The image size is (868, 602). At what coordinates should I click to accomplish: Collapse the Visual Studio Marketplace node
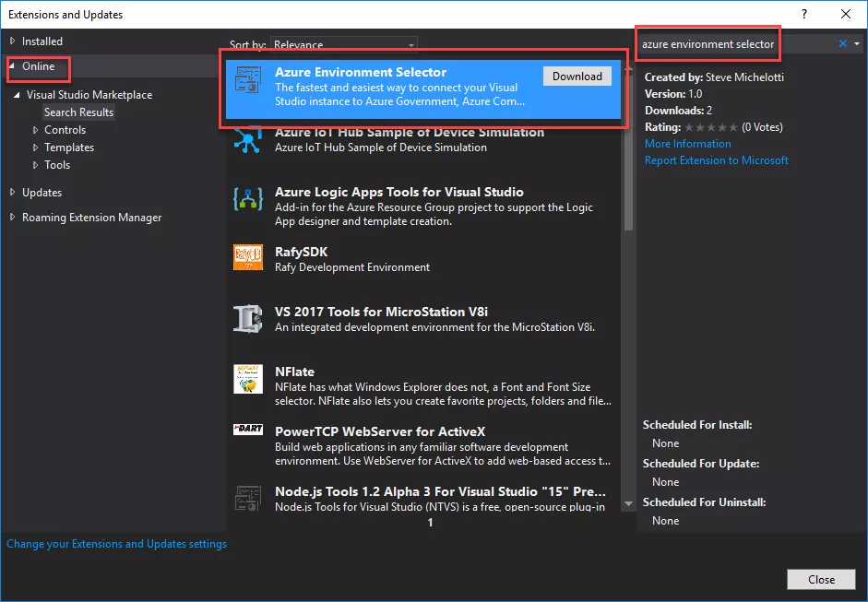pyautogui.click(x=17, y=95)
